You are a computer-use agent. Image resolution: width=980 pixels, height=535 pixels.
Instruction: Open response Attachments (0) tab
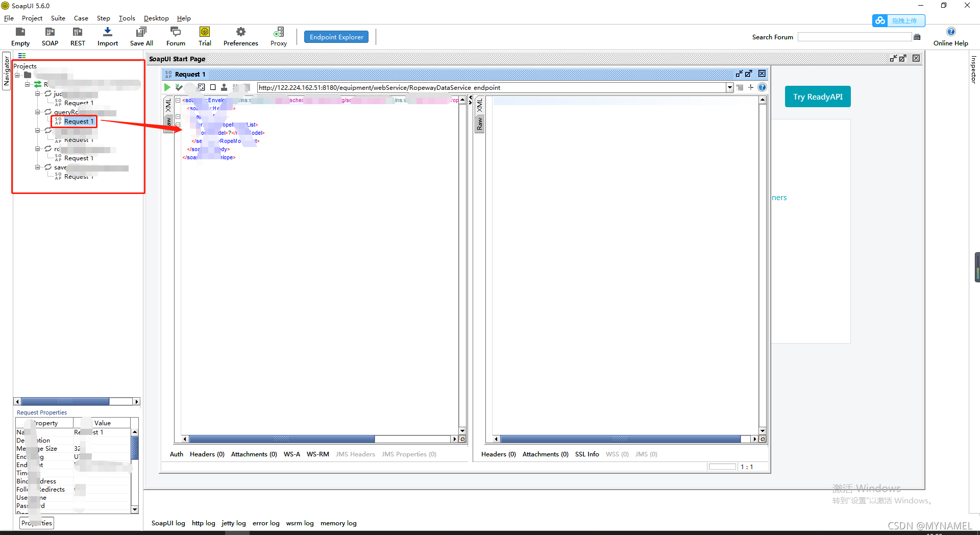(x=545, y=454)
